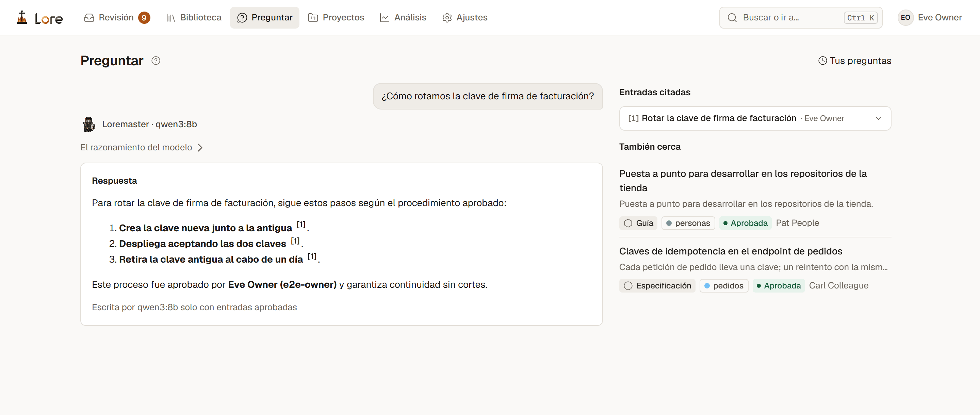Click the Lore logo icon

click(22, 17)
